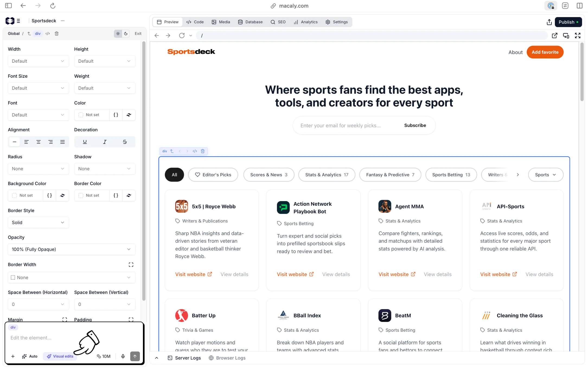Toggle italic decoration
Viewport: 588px width, 368px height.
click(x=105, y=142)
